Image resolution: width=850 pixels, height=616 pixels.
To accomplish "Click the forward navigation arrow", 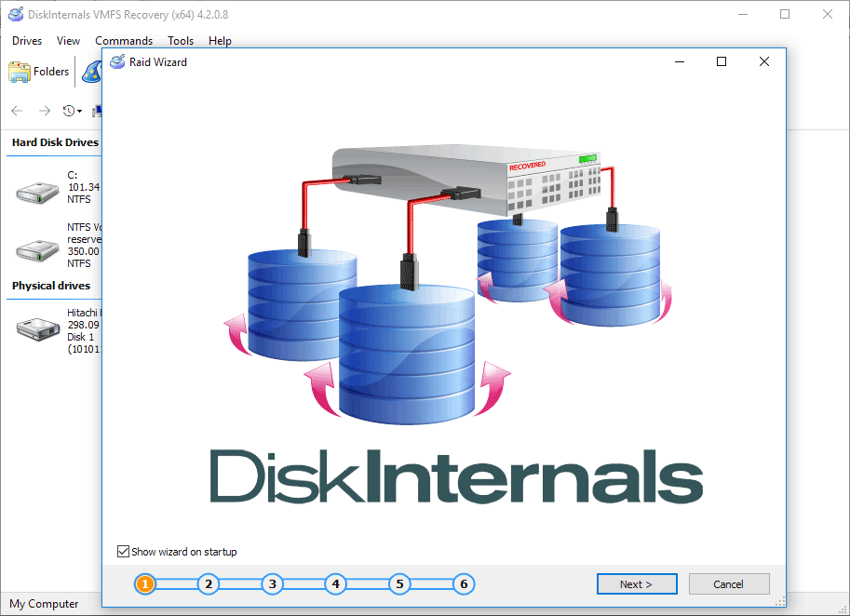I will pyautogui.click(x=44, y=111).
